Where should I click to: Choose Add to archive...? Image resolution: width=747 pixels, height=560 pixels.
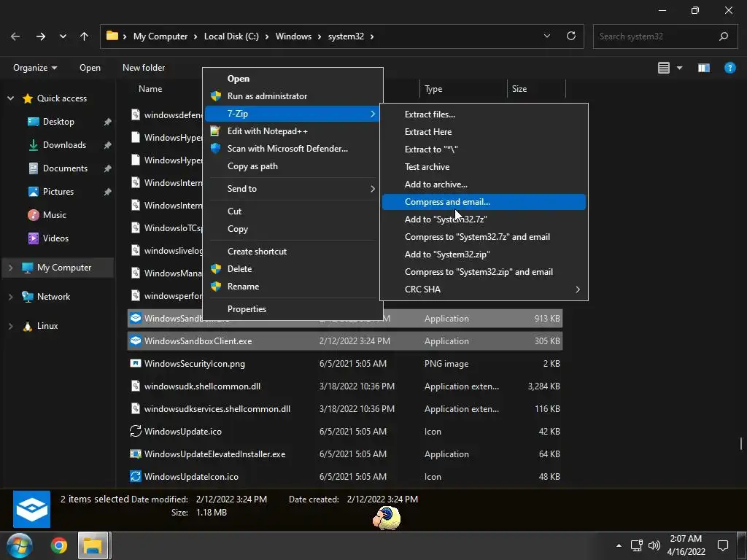click(x=484, y=184)
